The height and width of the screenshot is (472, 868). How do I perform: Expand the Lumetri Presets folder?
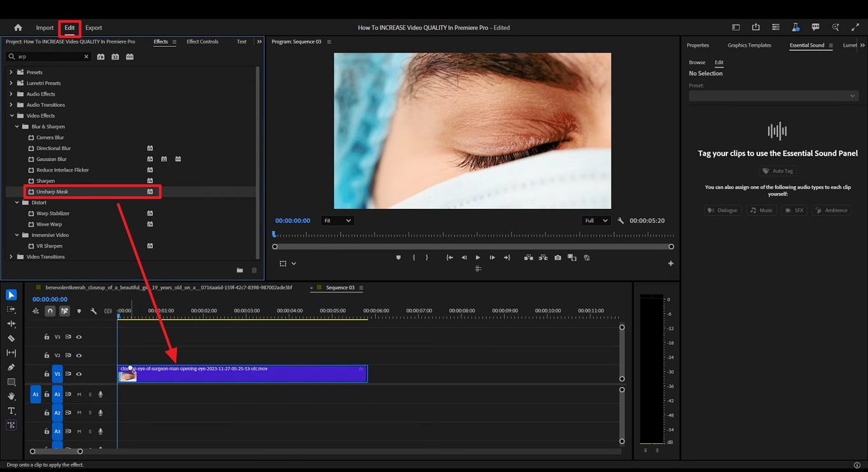[x=11, y=83]
